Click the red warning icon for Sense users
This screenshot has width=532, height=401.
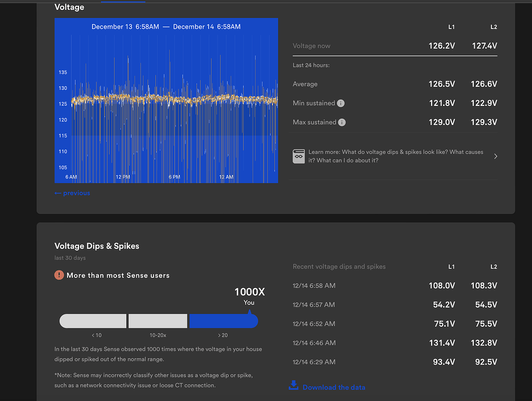pos(59,275)
